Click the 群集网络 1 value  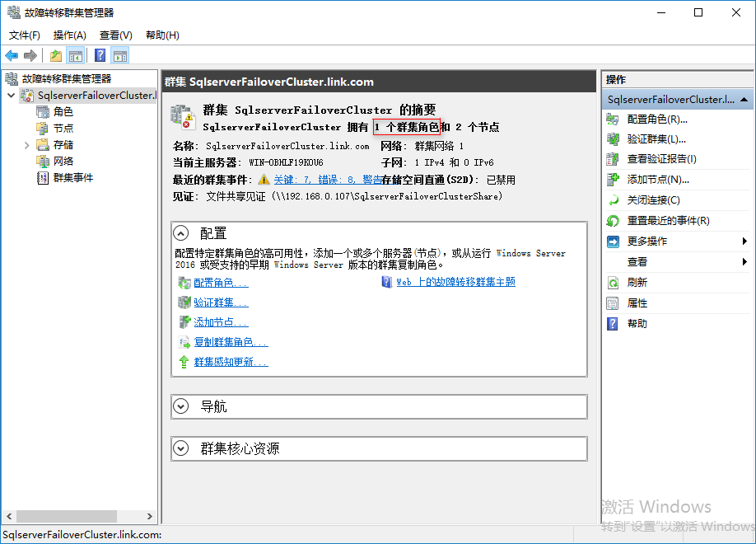click(x=439, y=146)
